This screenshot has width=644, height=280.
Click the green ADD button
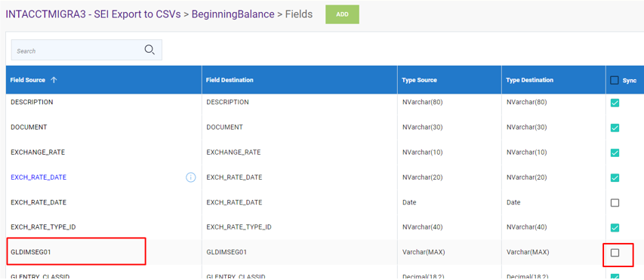click(x=342, y=14)
